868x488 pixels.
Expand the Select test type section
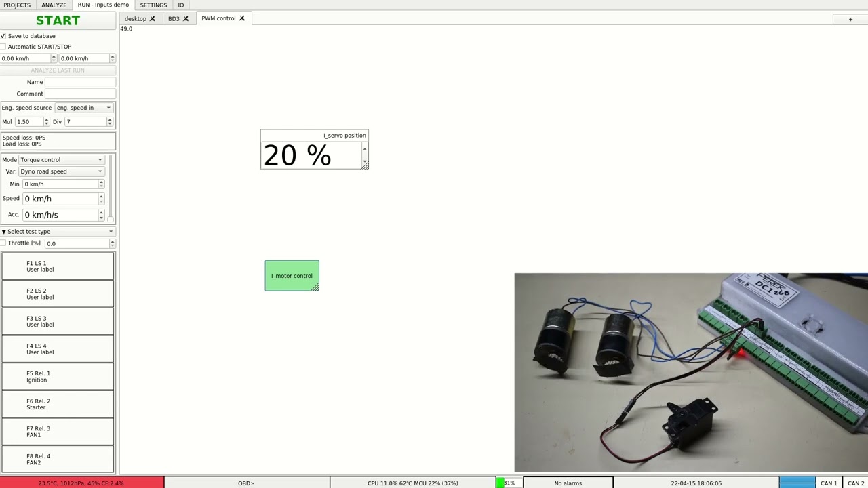click(x=3, y=232)
